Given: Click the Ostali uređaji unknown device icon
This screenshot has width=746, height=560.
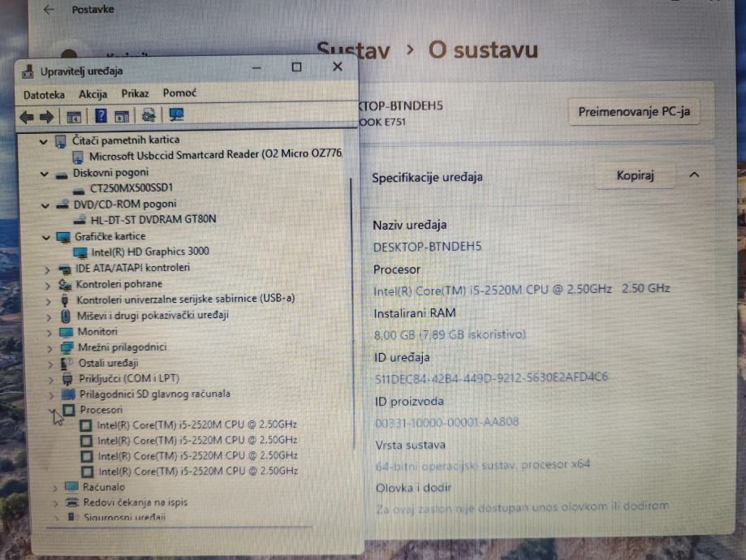Looking at the screenshot, I should 67,364.
